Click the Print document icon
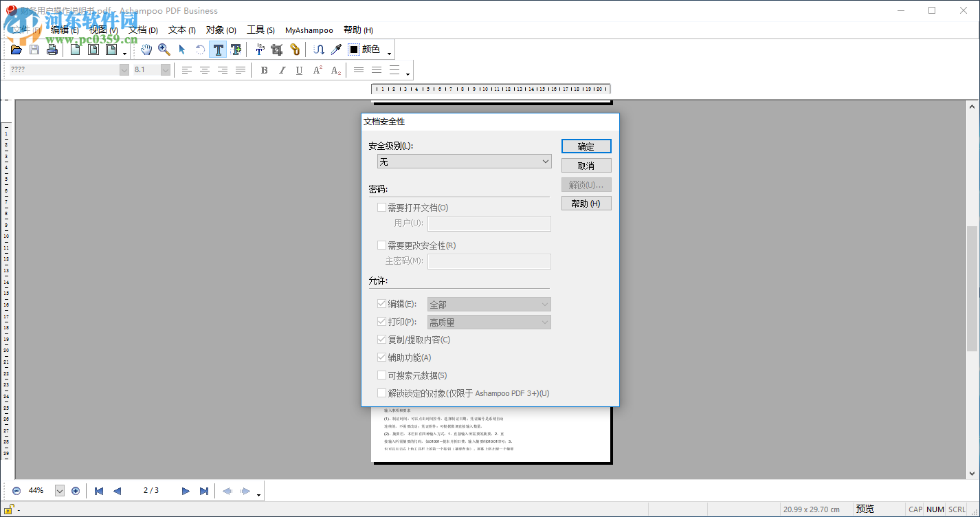The height and width of the screenshot is (517, 980). pyautogui.click(x=52, y=49)
